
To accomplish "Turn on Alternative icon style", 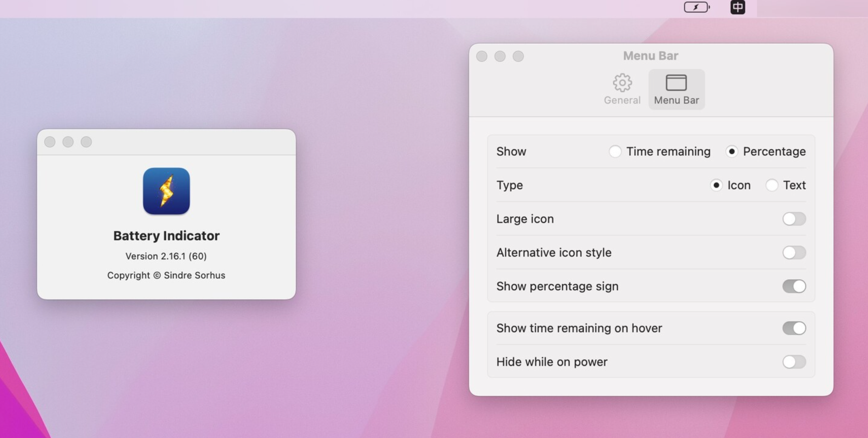I will 794,253.
